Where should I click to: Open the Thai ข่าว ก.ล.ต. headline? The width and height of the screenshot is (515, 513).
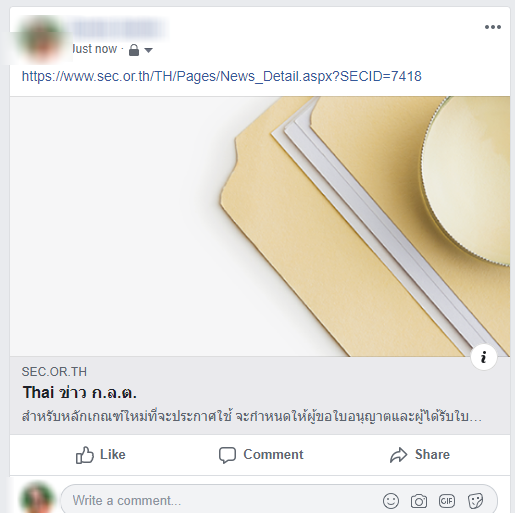pyautogui.click(x=80, y=392)
